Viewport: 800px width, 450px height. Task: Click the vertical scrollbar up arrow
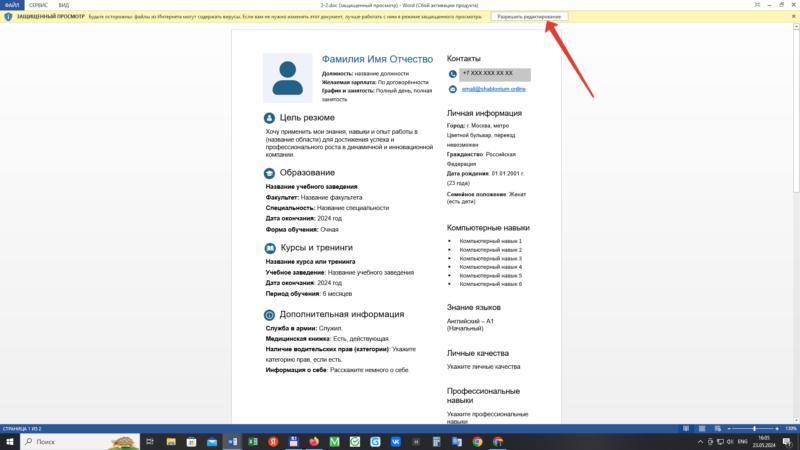tap(796, 27)
